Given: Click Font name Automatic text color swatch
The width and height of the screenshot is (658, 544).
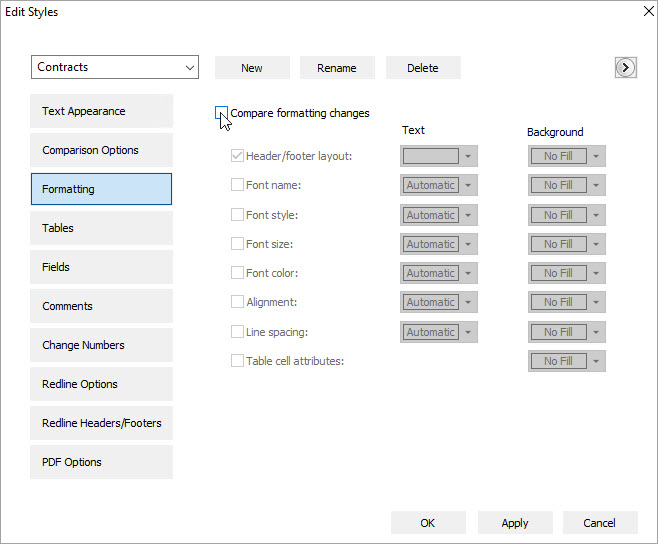Looking at the screenshot, I should click(431, 185).
